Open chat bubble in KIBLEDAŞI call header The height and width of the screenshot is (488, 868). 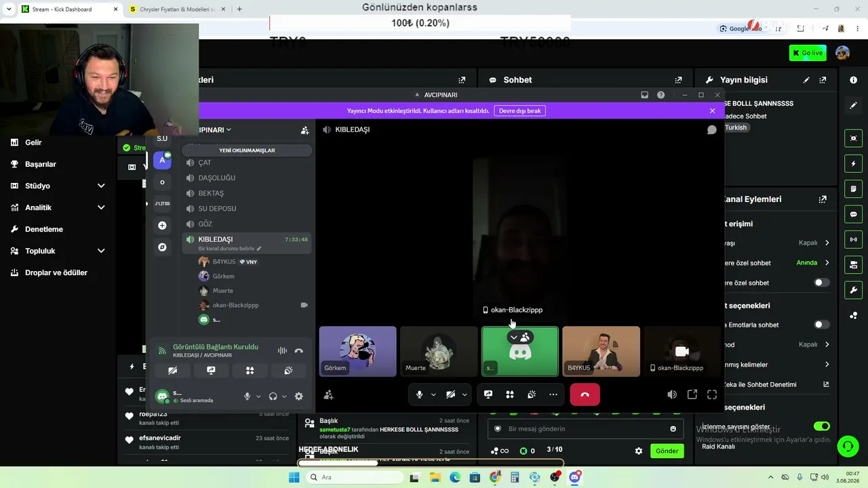pos(711,129)
